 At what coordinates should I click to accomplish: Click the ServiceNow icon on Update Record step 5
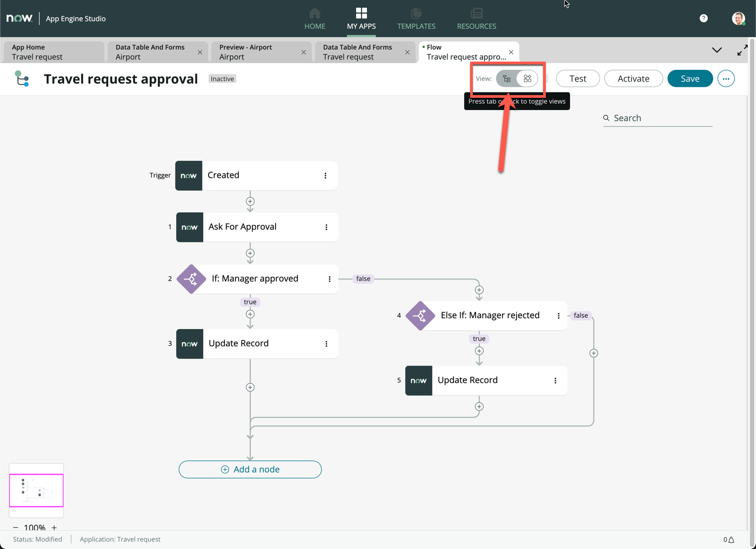click(x=419, y=380)
